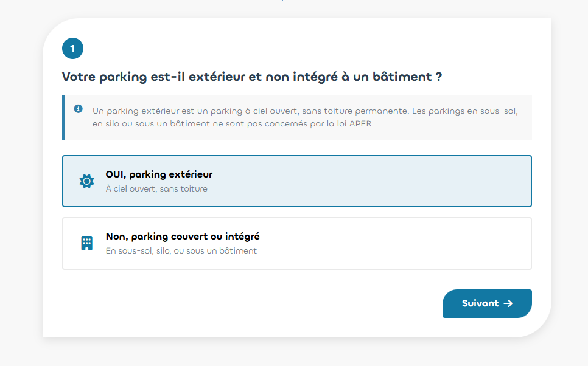Click the info circle icon in the notice

point(79,109)
